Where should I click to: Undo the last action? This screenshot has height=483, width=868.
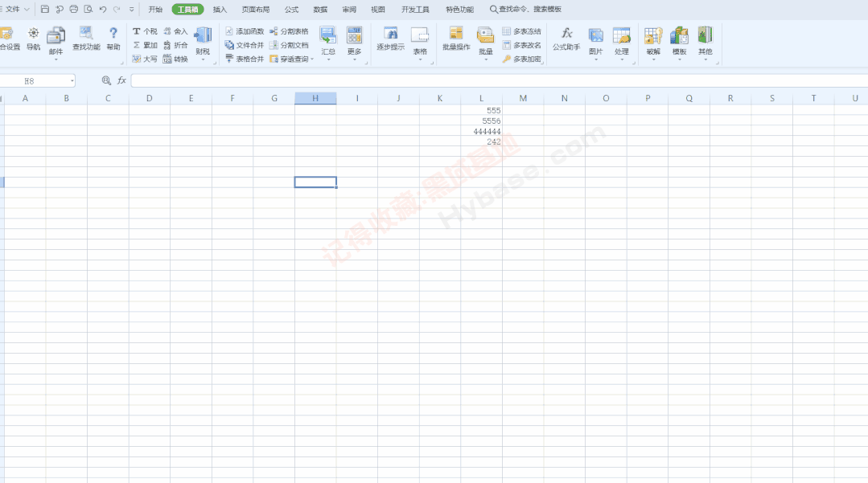pyautogui.click(x=102, y=9)
